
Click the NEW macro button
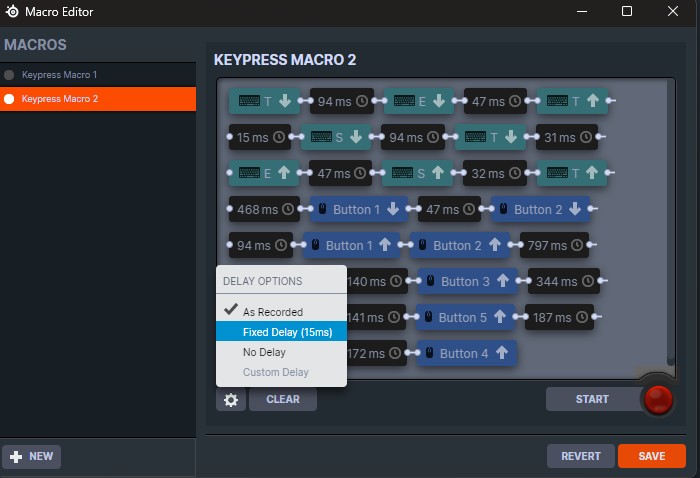click(x=32, y=456)
